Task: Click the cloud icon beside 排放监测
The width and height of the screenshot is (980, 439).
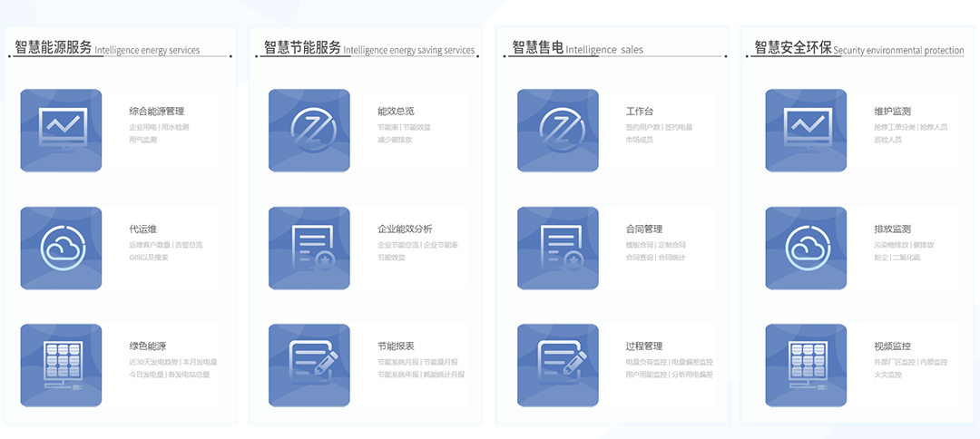Action: click(x=806, y=248)
